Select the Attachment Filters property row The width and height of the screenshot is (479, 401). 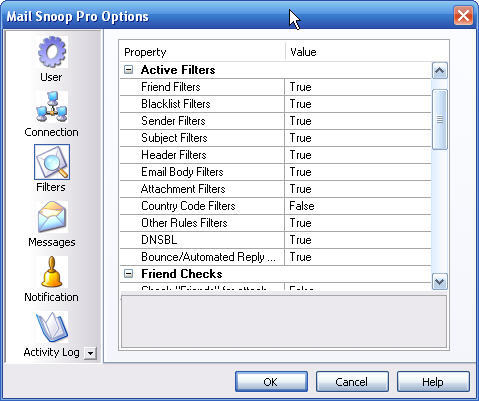(275, 189)
